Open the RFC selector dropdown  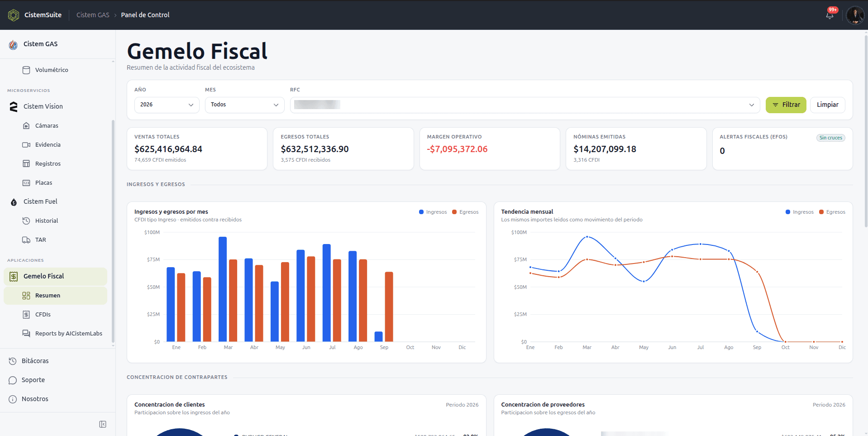(x=525, y=105)
